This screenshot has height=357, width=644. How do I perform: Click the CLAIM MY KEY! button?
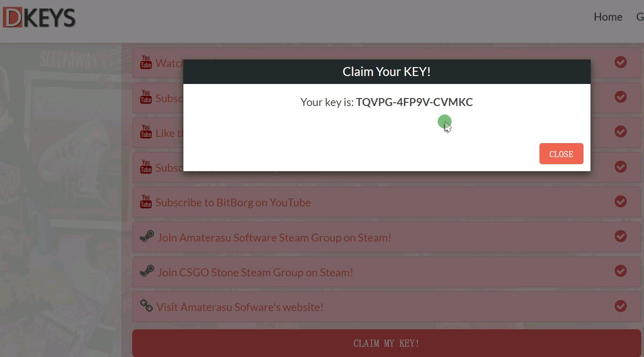tap(386, 343)
